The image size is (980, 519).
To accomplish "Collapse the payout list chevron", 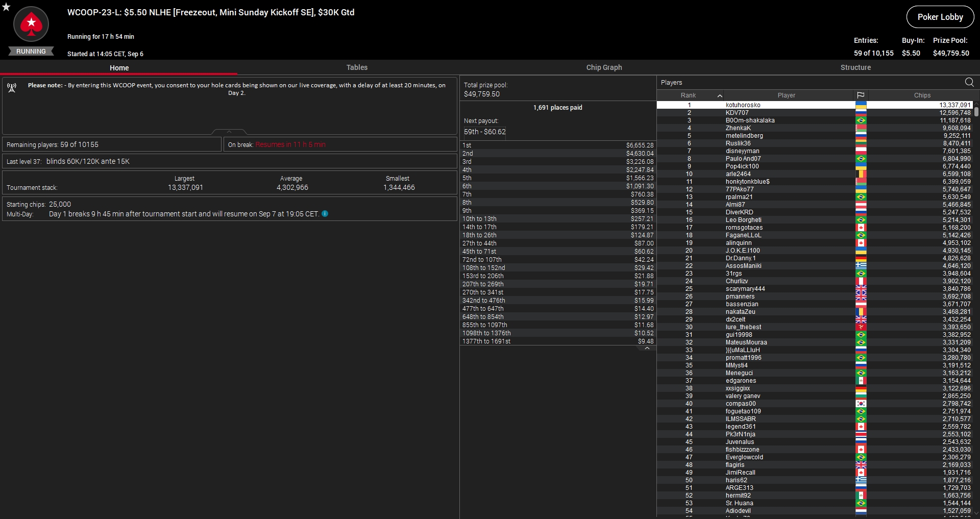I will click(x=647, y=349).
